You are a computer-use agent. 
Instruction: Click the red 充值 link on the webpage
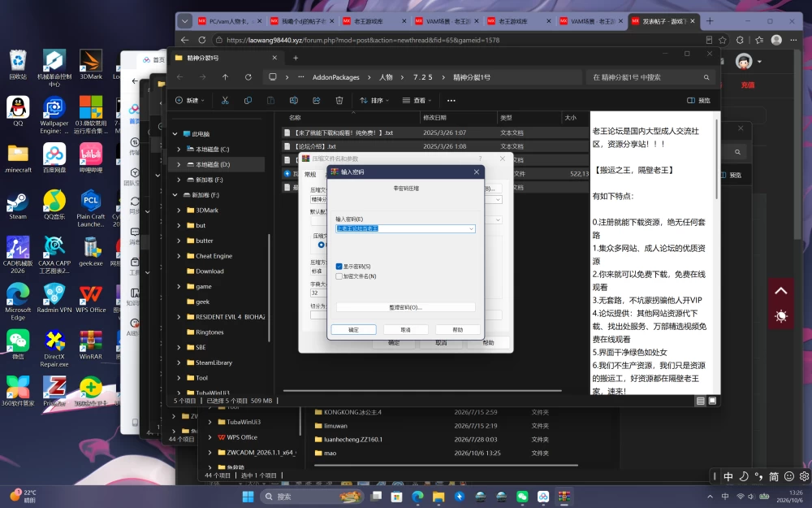click(748, 85)
